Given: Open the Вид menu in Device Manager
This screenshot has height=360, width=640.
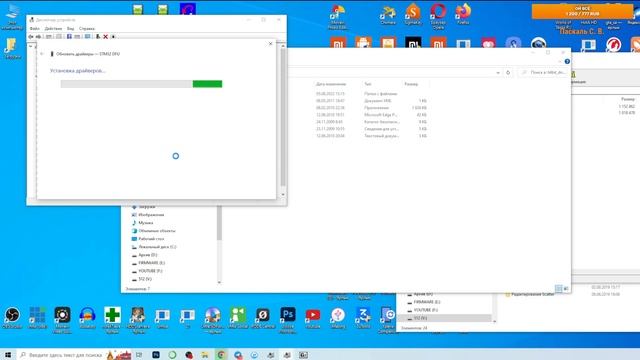Looking at the screenshot, I should (71, 29).
